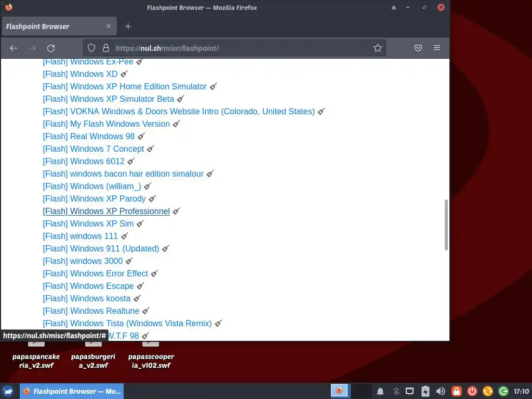Open [Flash] Windows XD link

tap(80, 74)
